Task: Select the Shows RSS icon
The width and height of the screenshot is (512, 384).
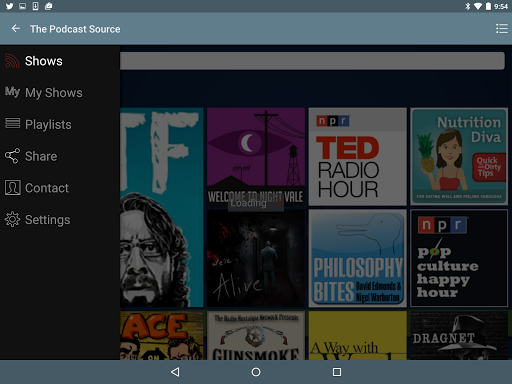Action: (12, 61)
